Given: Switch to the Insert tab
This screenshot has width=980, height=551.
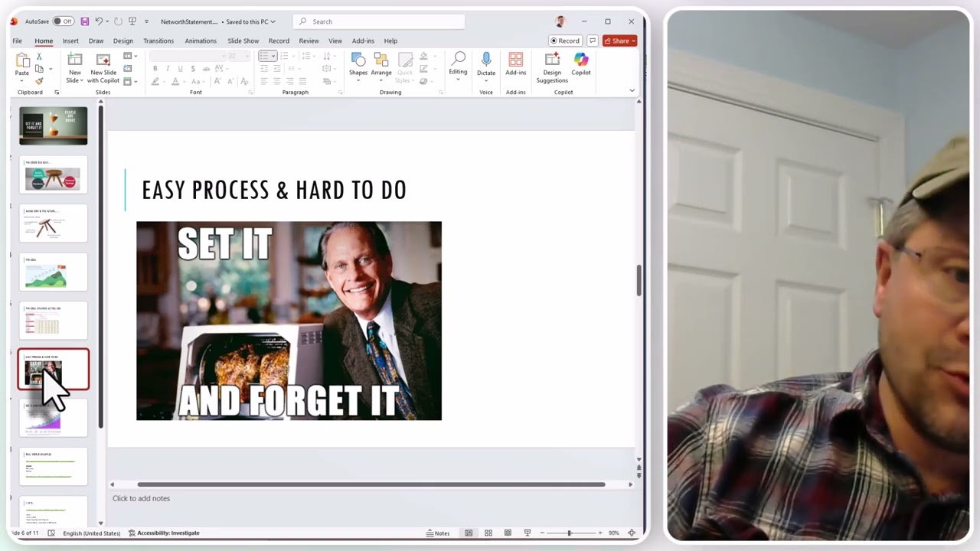Looking at the screenshot, I should click(70, 41).
